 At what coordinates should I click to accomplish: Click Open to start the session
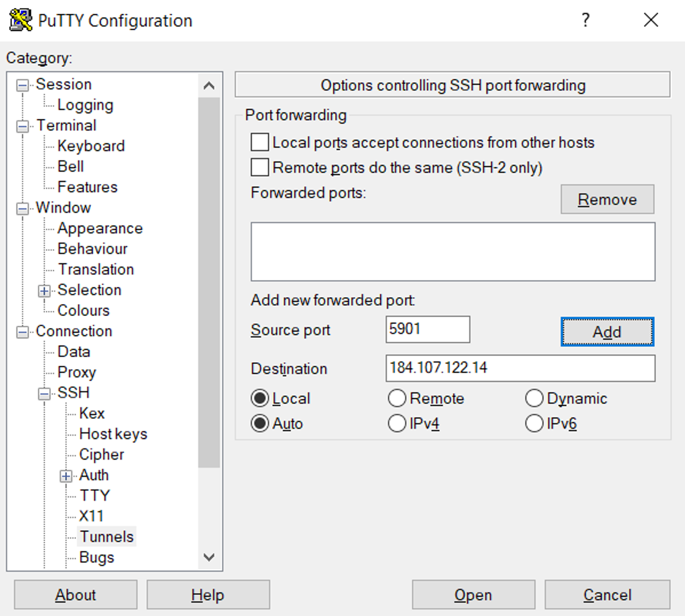click(x=473, y=595)
